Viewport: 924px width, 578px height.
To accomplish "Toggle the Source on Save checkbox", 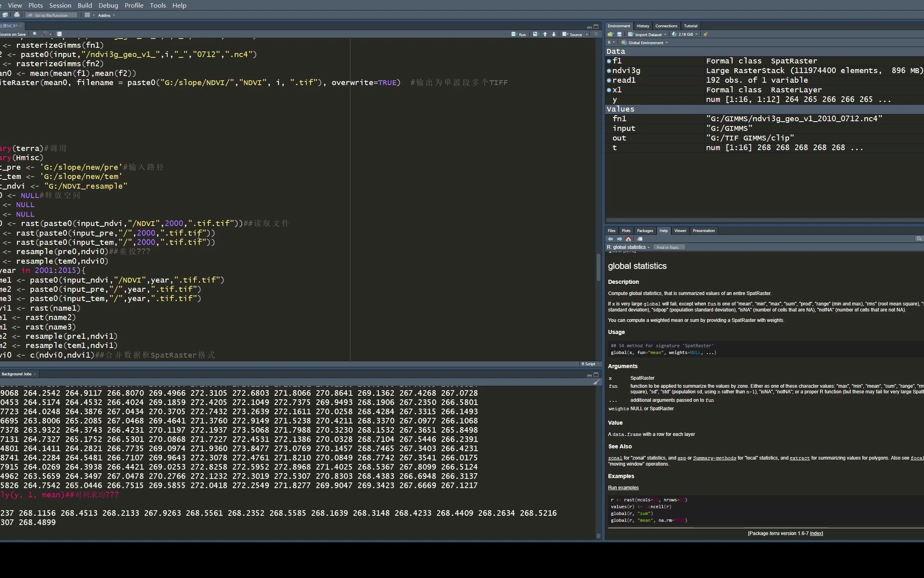I will [x=12, y=35].
